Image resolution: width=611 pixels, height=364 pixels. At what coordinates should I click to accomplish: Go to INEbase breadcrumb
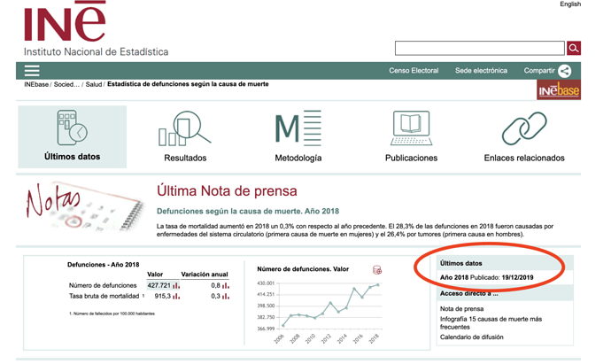click(36, 84)
